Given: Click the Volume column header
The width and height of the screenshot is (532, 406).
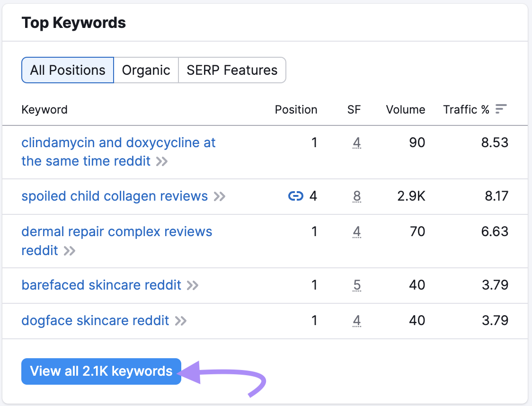Looking at the screenshot, I should pyautogui.click(x=406, y=110).
